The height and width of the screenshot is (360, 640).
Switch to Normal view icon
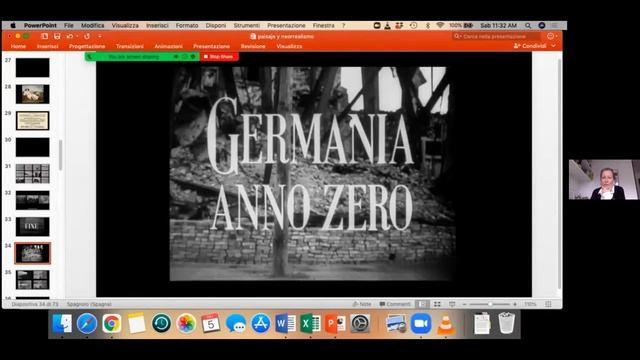point(422,304)
